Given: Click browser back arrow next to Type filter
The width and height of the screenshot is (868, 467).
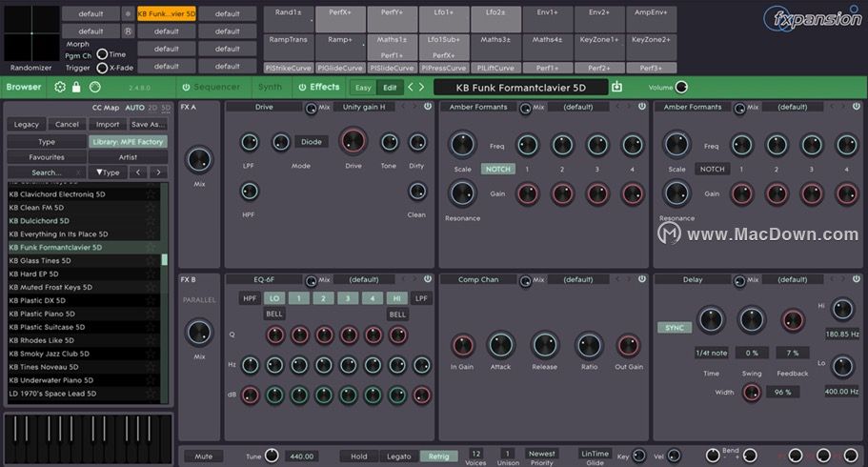Looking at the screenshot, I should (138, 173).
